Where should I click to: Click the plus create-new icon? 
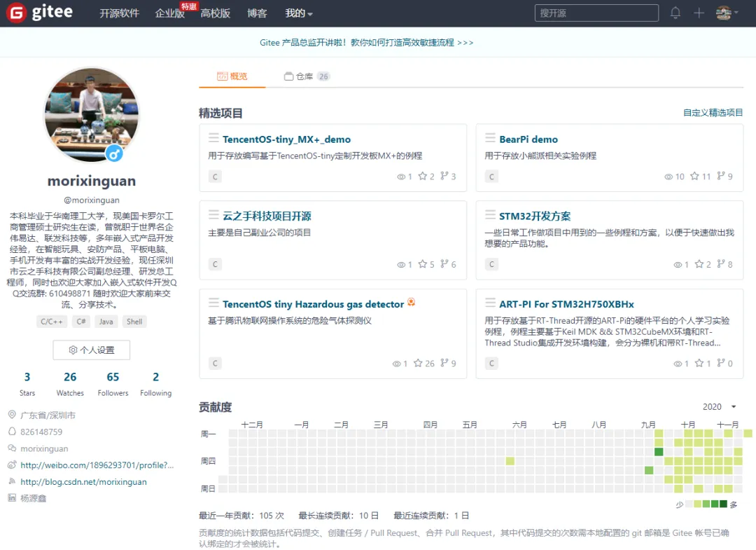coord(699,13)
